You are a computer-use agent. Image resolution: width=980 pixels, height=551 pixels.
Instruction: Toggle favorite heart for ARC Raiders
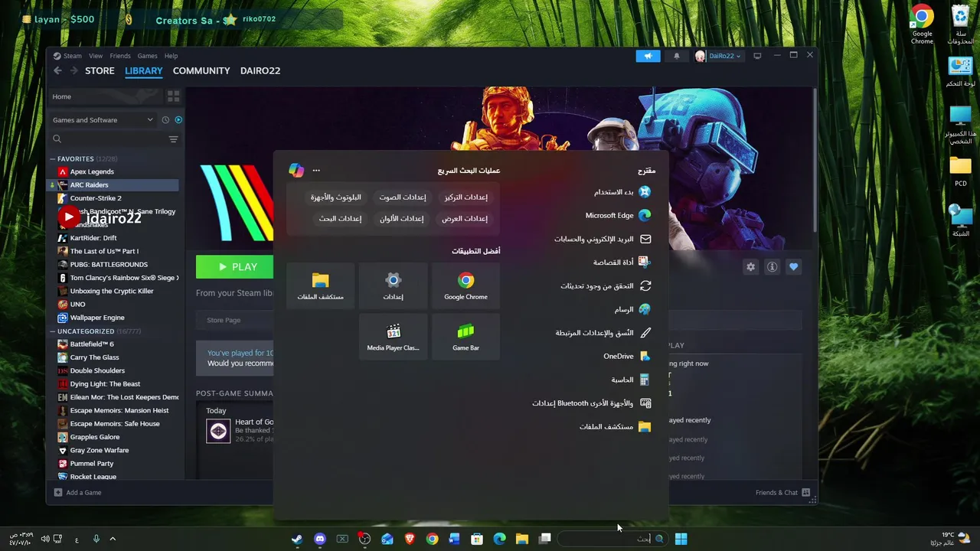coord(793,266)
